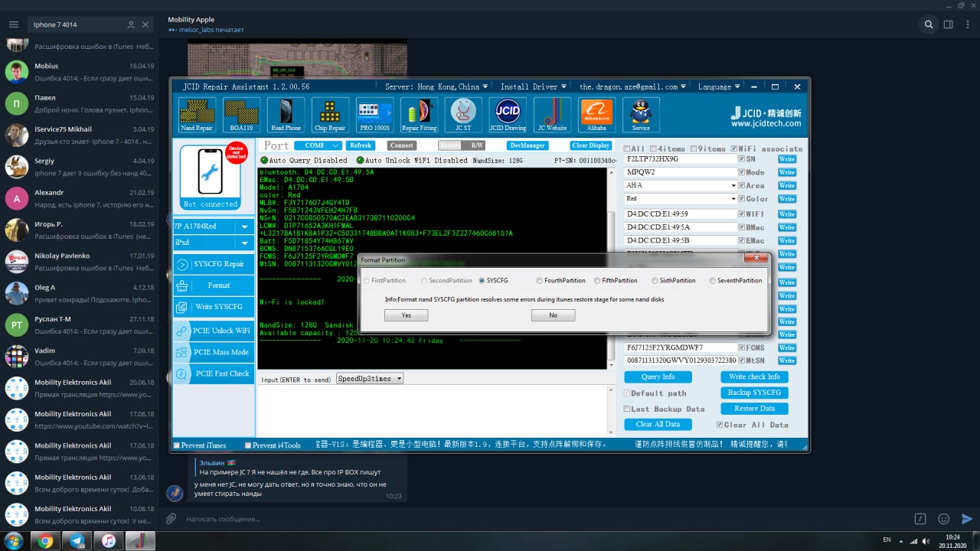Click No in Format Partition dialog
This screenshot has height=551, width=980.
(x=553, y=315)
